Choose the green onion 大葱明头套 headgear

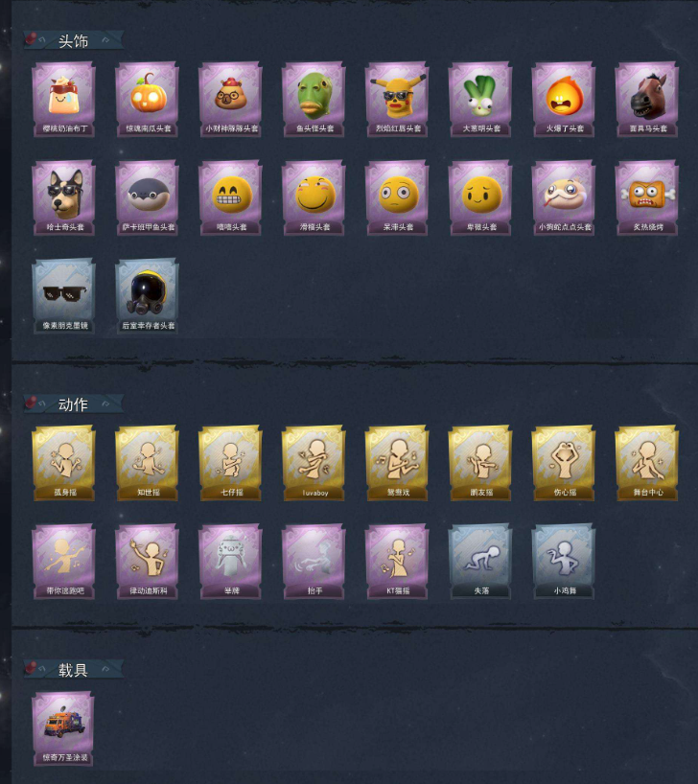[x=480, y=99]
